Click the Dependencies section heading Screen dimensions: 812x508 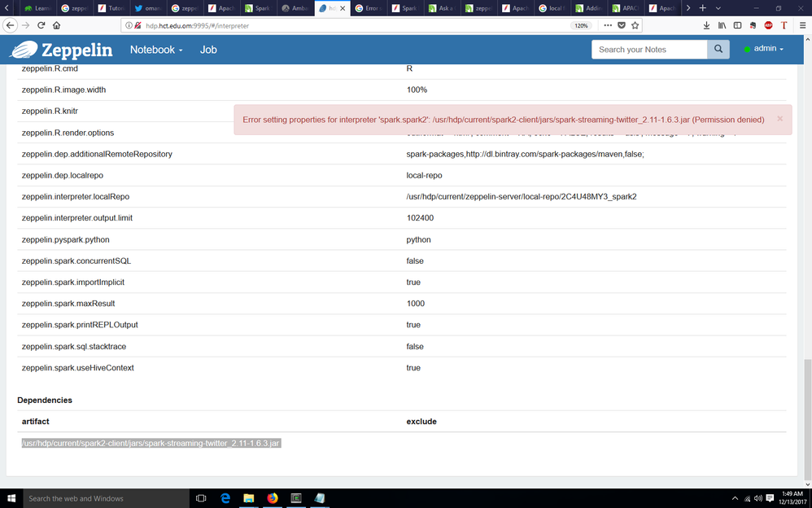[45, 401]
